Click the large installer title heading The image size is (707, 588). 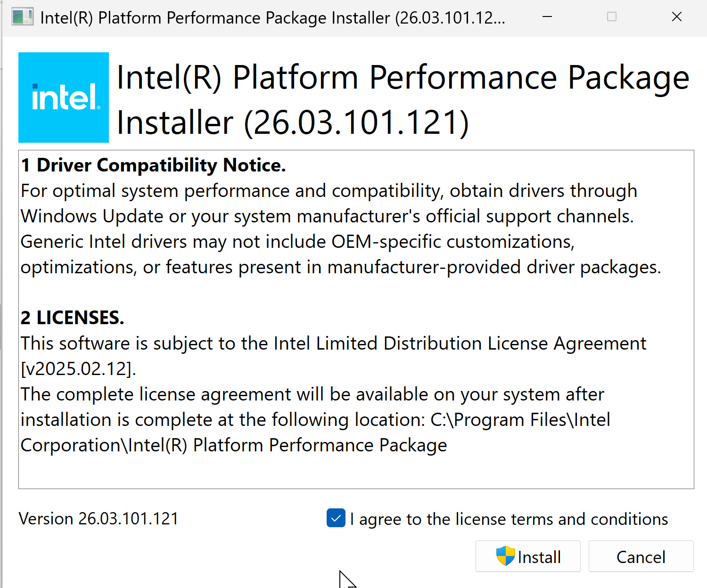tap(403, 99)
